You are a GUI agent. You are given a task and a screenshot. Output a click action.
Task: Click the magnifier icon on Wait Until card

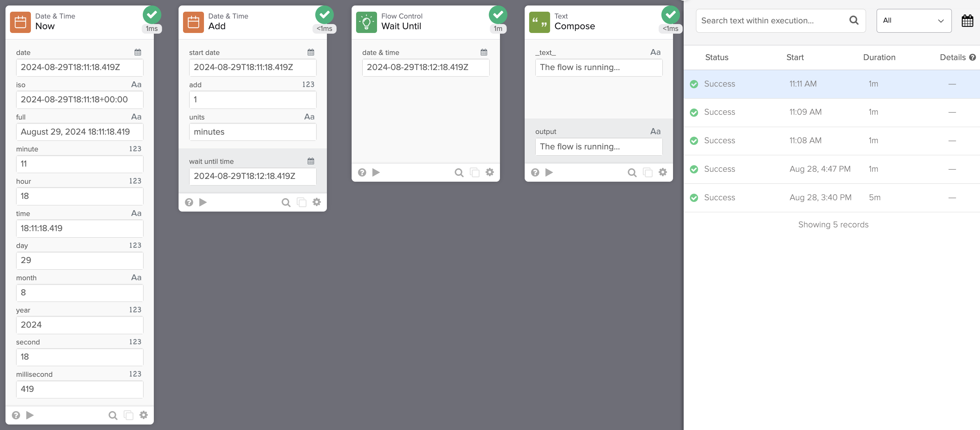point(459,172)
